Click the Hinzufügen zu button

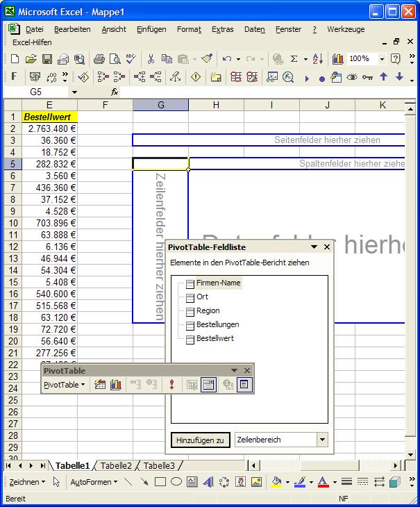[x=201, y=440]
